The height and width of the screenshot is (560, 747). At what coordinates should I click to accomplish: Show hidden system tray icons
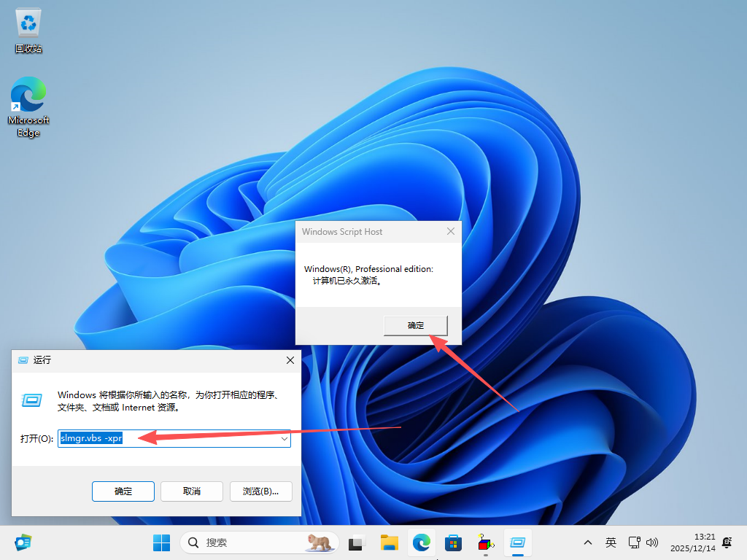(587, 542)
